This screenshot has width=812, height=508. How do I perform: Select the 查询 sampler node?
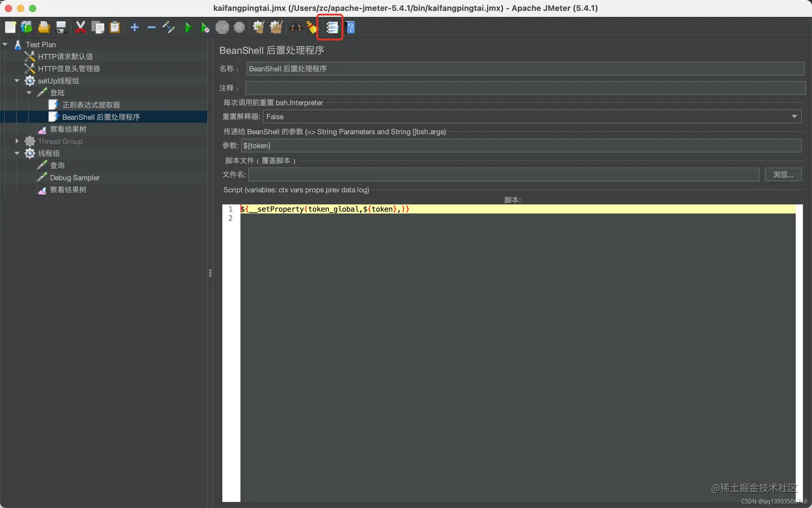point(57,166)
